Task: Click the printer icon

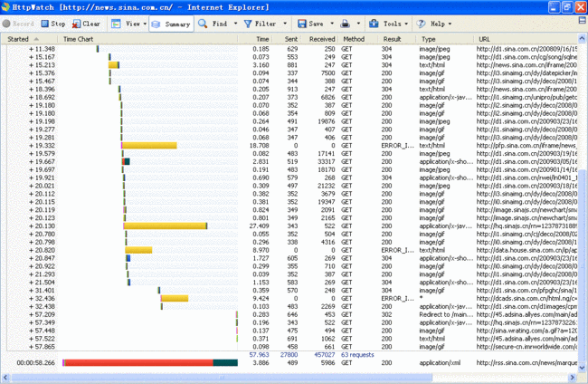Action: [345, 24]
